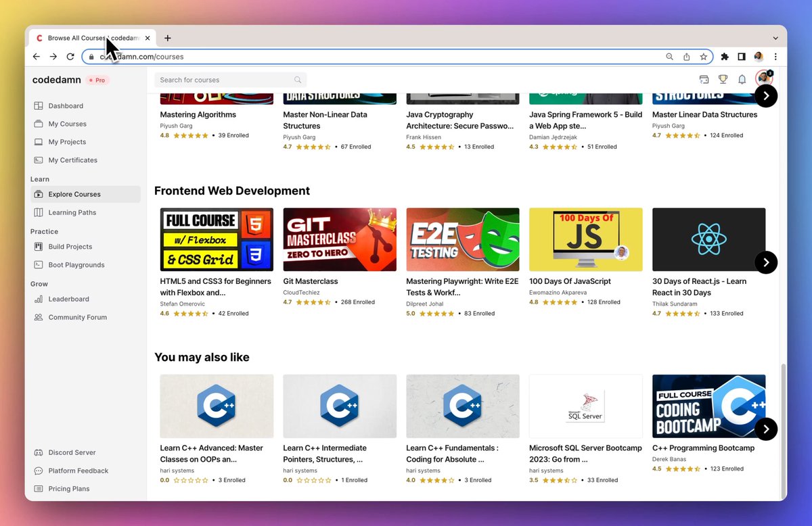Image resolution: width=812 pixels, height=526 pixels.
Task: Click instructor name "Derek Banas"
Action: (669, 460)
